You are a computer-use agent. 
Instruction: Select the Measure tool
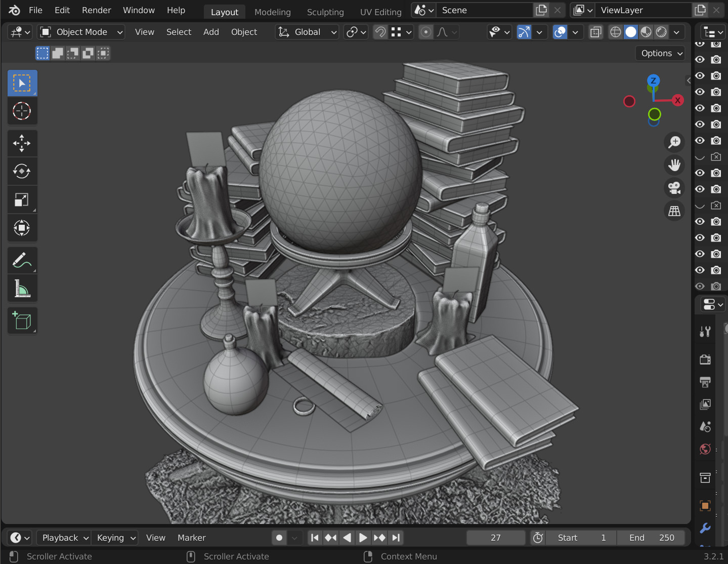click(x=22, y=288)
